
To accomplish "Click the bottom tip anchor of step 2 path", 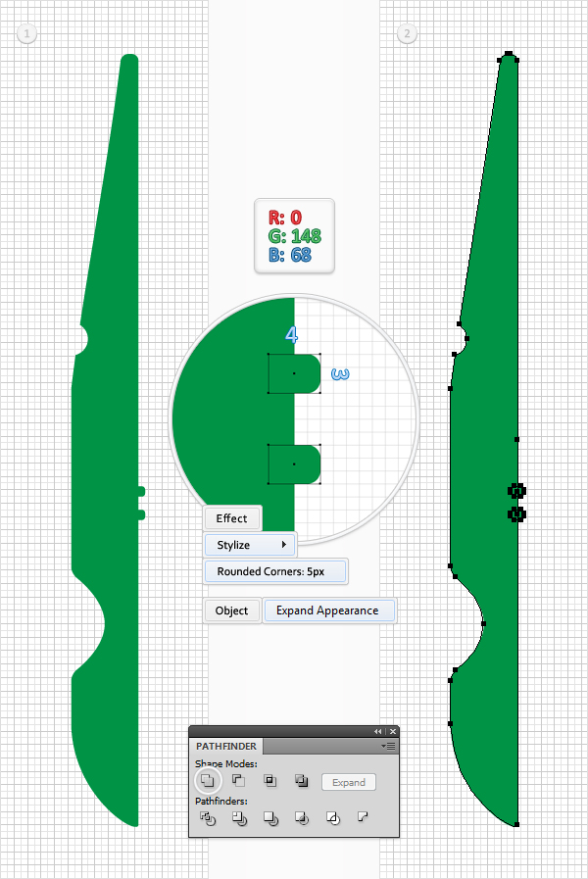I will pos(516,825).
